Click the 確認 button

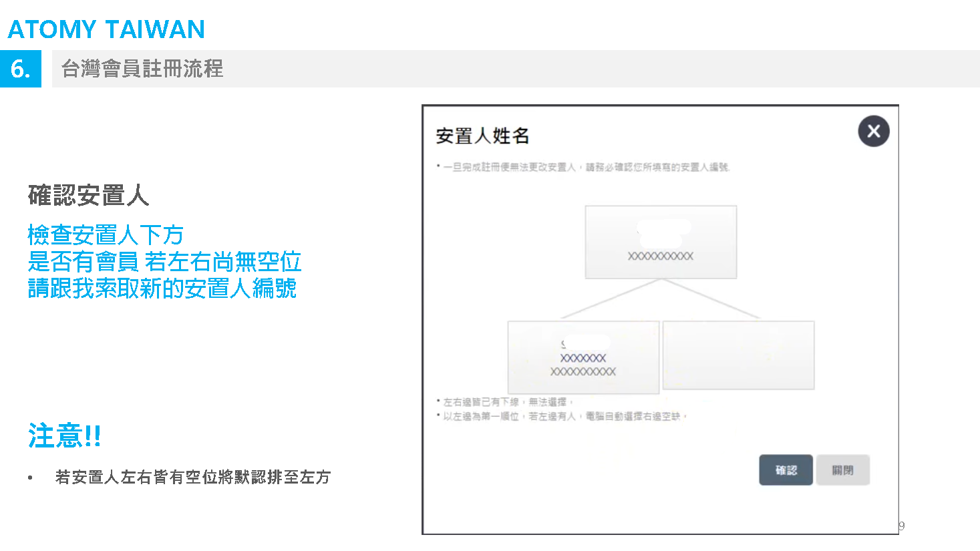tap(786, 470)
